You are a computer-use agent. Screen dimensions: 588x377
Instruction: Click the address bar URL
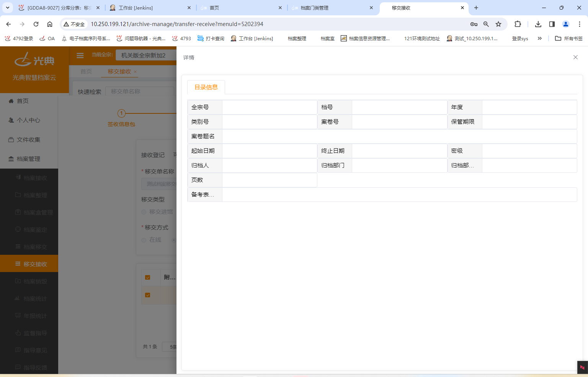[177, 24]
